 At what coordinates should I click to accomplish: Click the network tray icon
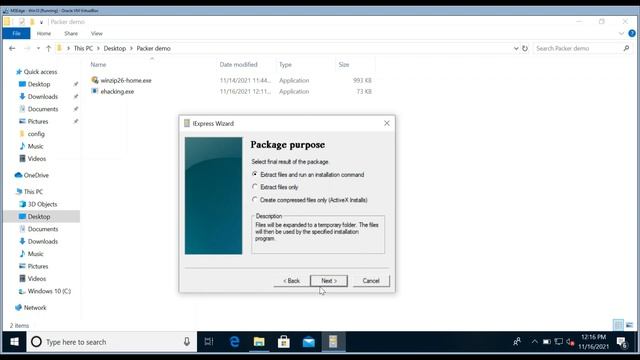click(x=559, y=342)
